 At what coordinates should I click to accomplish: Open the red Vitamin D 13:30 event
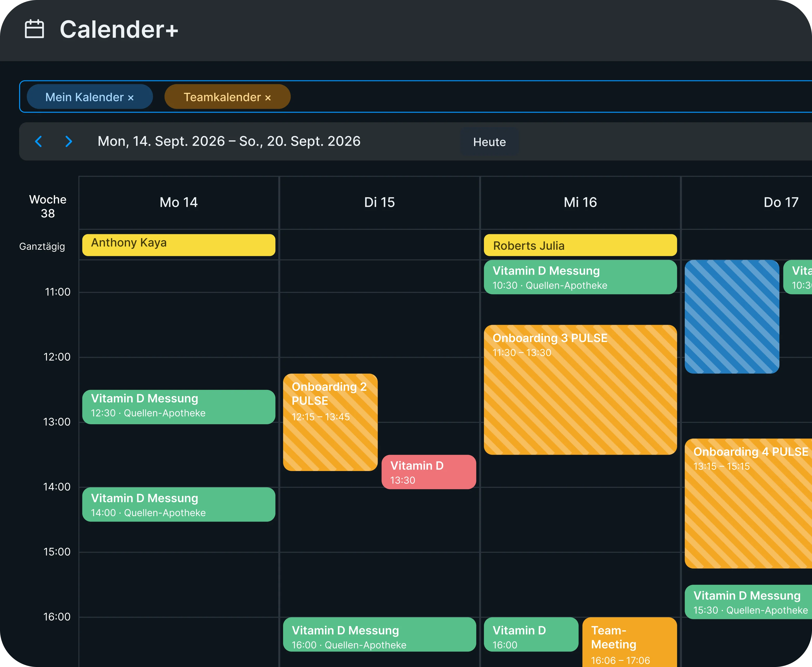click(x=429, y=472)
